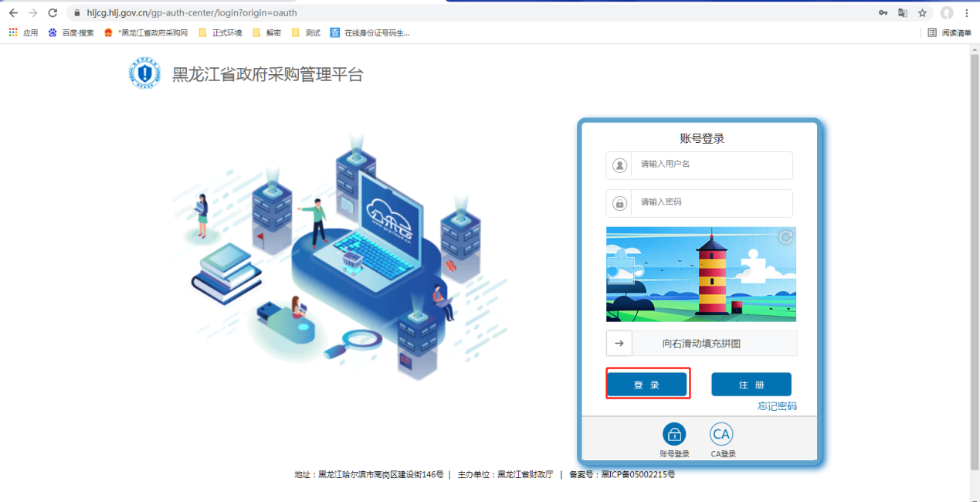
Task: Click the 向右滑动填充拼图 slider track
Action: (x=701, y=343)
